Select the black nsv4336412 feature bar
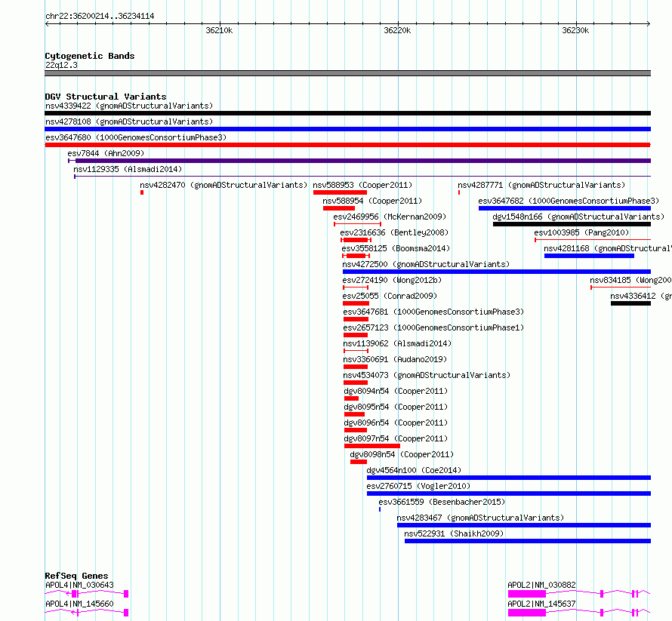Image resolution: width=672 pixels, height=621 pixels. point(631,303)
